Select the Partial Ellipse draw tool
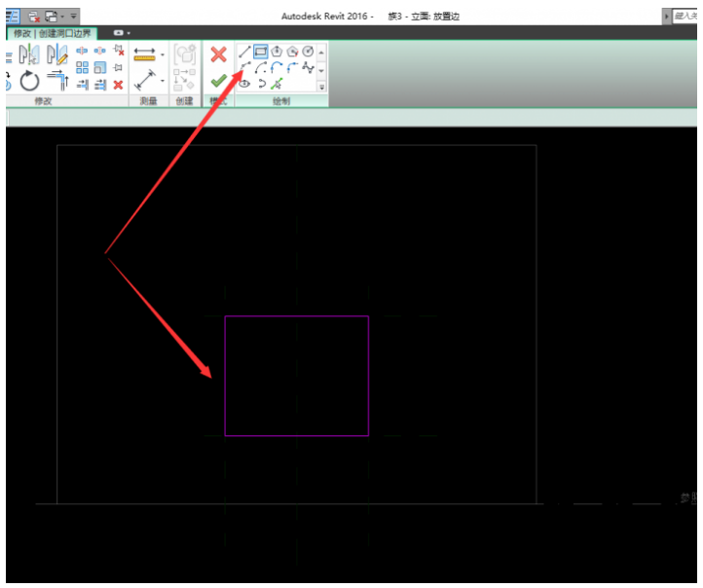 click(x=262, y=84)
